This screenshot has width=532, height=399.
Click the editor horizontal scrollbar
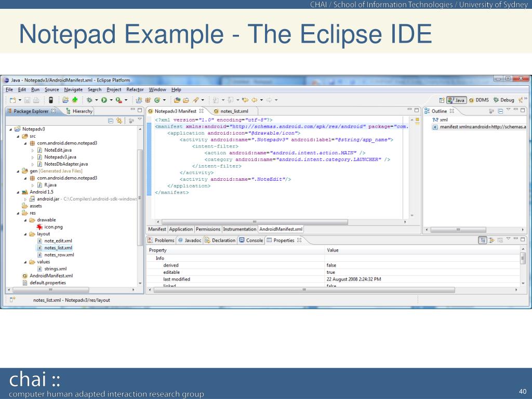click(255, 222)
